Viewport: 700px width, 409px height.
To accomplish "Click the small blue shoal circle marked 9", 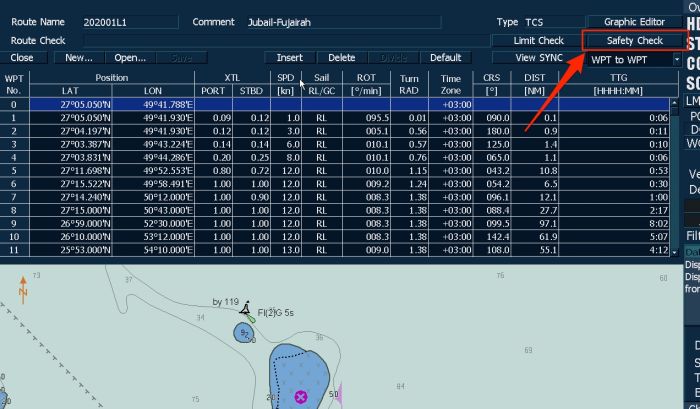I will tap(245, 333).
